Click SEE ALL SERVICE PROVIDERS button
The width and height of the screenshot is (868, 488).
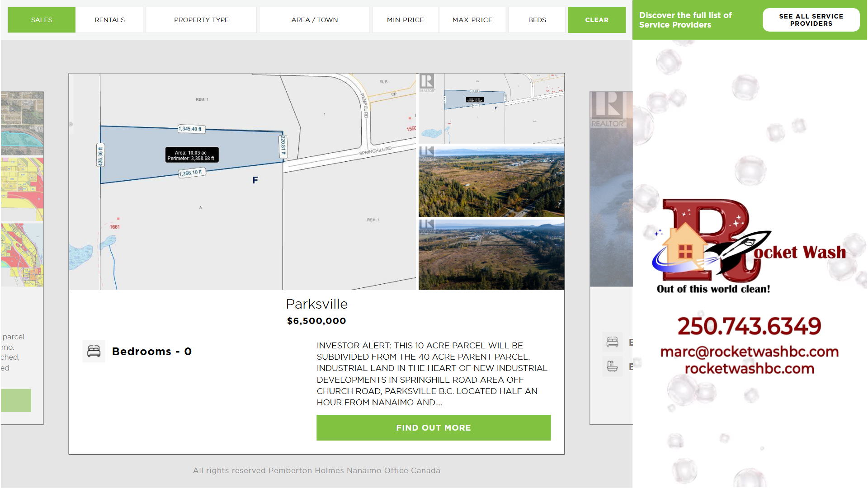pos(811,20)
